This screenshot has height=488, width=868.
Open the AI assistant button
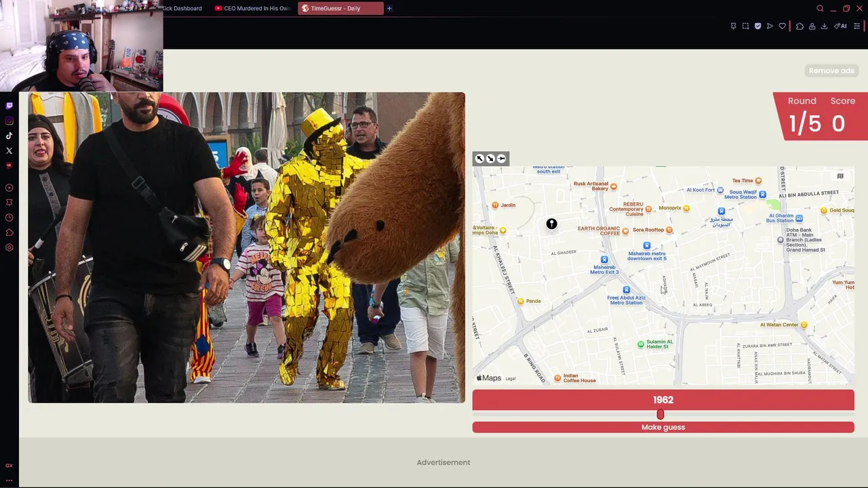tap(841, 26)
